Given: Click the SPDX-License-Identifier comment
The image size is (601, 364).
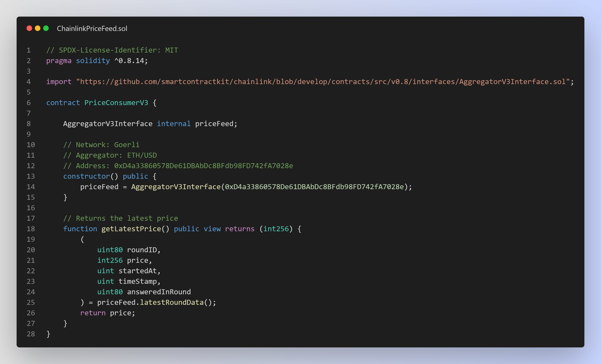Looking at the screenshot, I should click(112, 50).
